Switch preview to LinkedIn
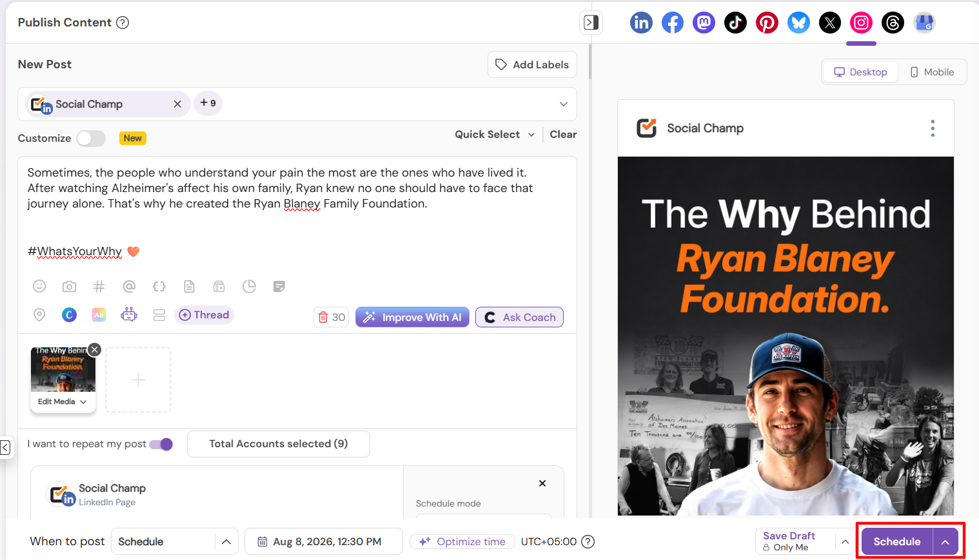The width and height of the screenshot is (979, 560). pos(641,23)
